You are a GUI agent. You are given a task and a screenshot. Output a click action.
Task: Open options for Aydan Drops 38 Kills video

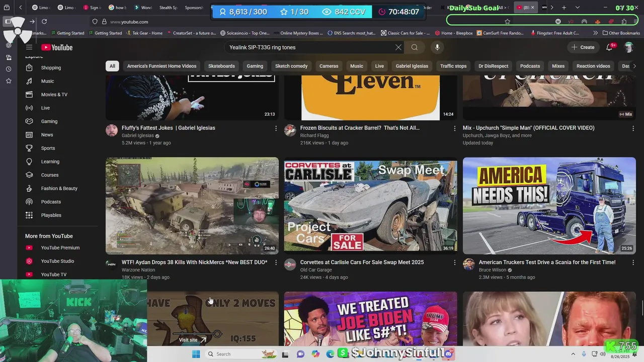(276, 263)
